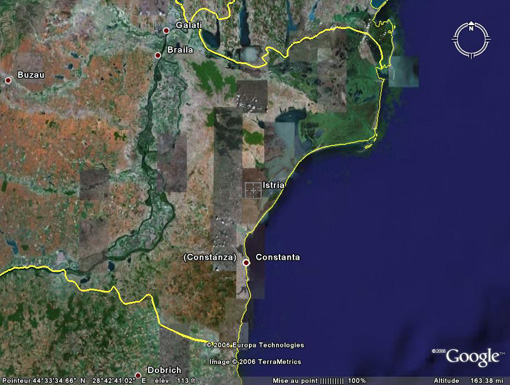510x385 pixels.
Task: Click the Istria placemark label
Action: click(274, 185)
